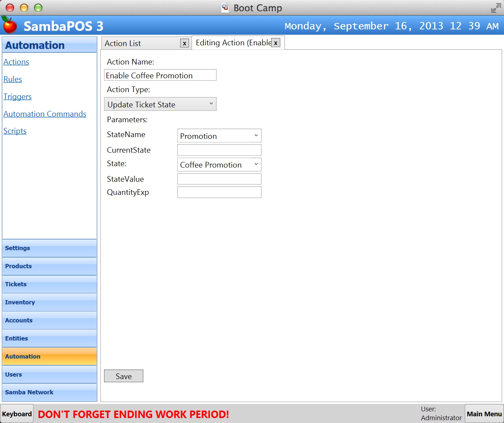
Task: Go to the Triggers link
Action: 17,97
